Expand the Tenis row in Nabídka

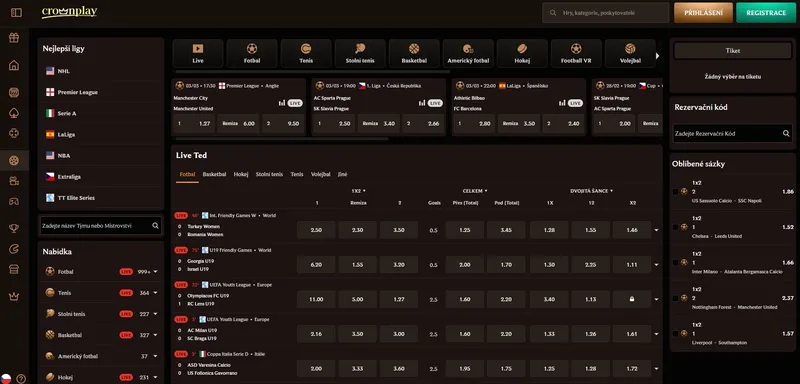pos(155,293)
